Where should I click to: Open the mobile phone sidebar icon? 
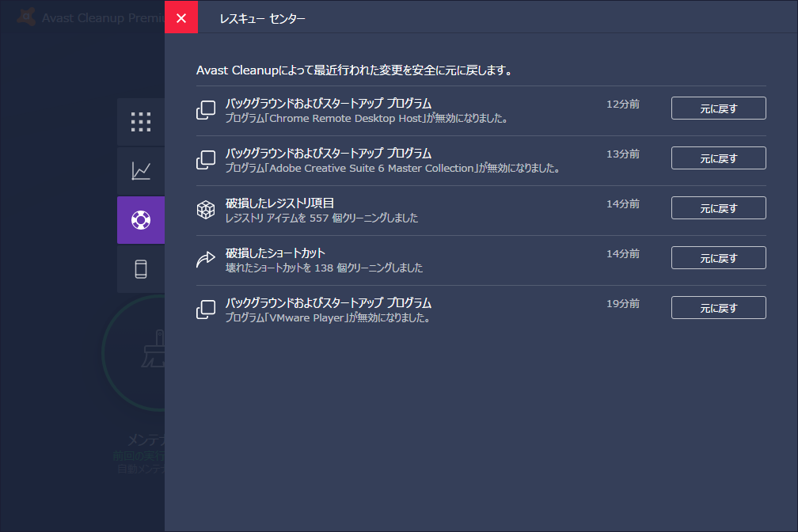(140, 269)
